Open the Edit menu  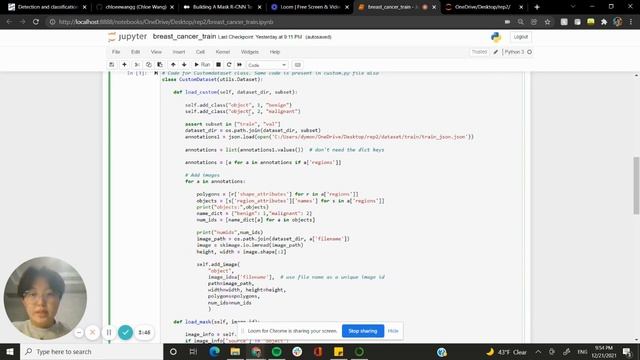pyautogui.click(x=136, y=52)
